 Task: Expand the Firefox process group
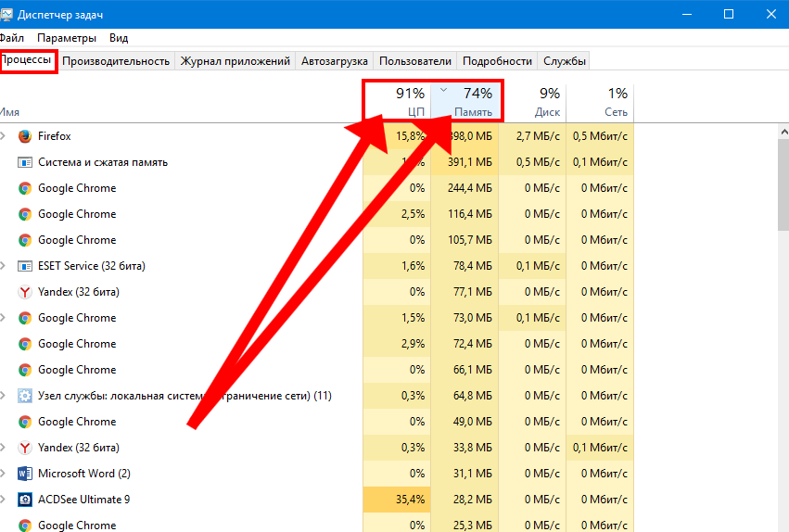pyautogui.click(x=3, y=136)
